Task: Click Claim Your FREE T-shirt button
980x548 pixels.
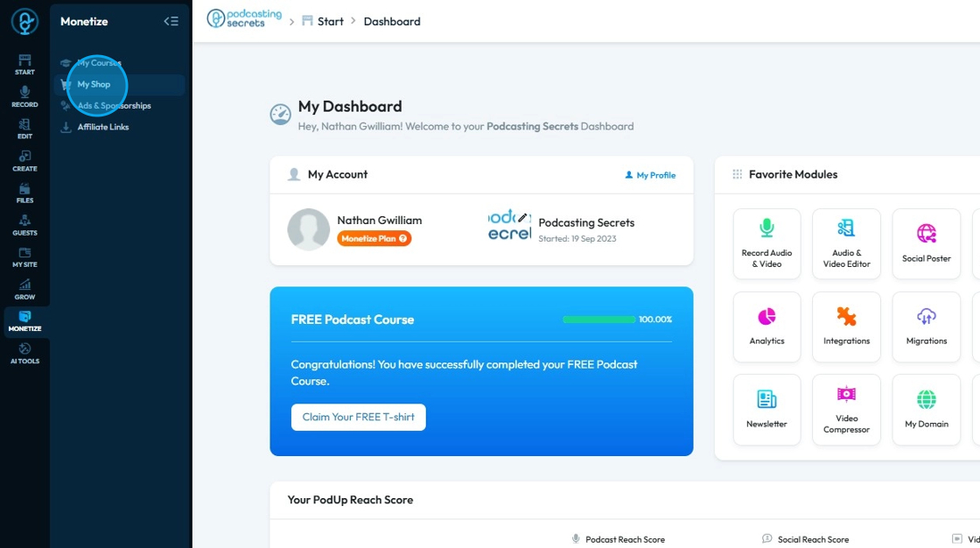Action: [x=358, y=418]
